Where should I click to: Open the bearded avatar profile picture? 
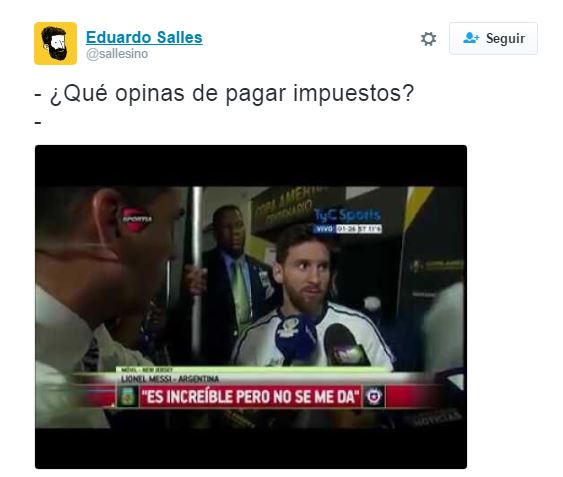(x=55, y=43)
